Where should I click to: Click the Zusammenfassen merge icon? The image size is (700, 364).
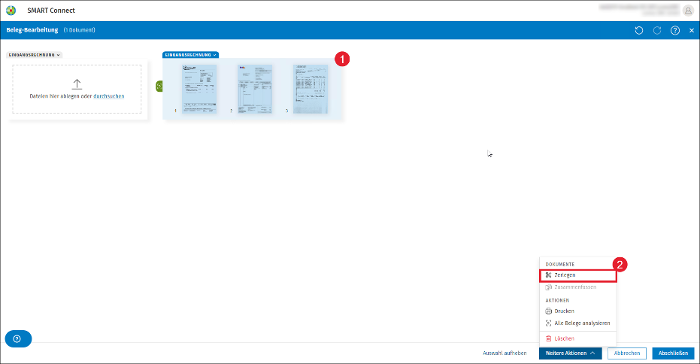[x=548, y=287]
